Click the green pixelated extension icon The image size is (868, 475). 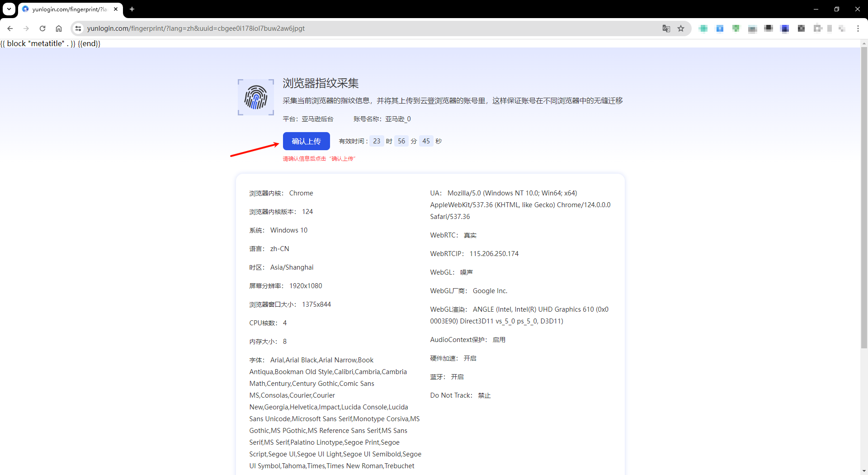click(736, 28)
